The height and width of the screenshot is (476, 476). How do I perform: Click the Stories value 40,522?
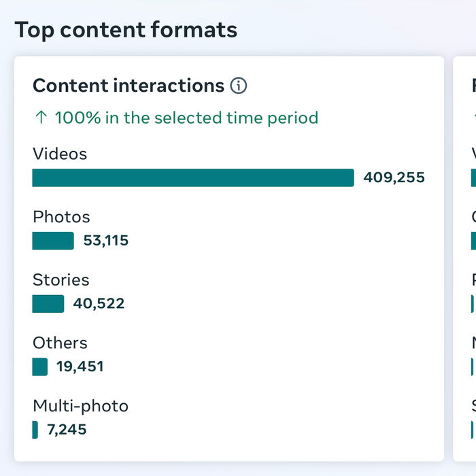pos(99,303)
